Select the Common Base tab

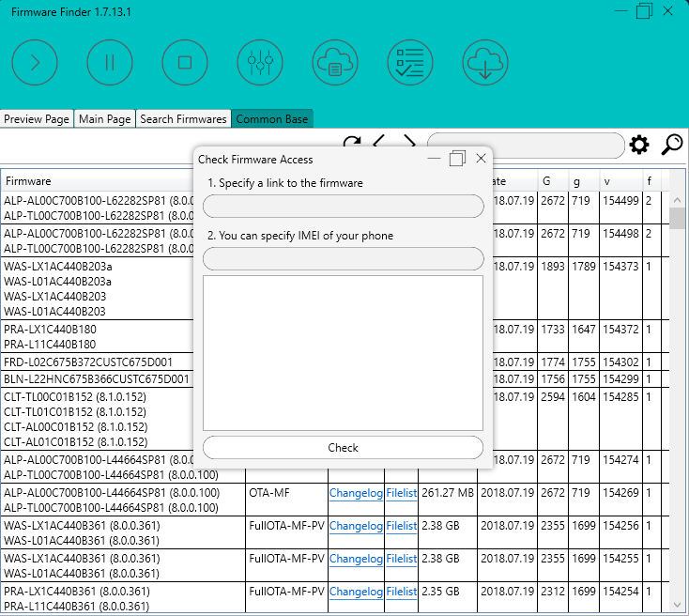coord(272,119)
